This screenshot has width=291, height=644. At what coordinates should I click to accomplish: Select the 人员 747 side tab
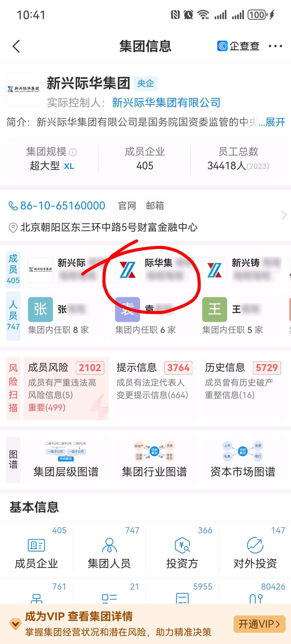point(13,316)
